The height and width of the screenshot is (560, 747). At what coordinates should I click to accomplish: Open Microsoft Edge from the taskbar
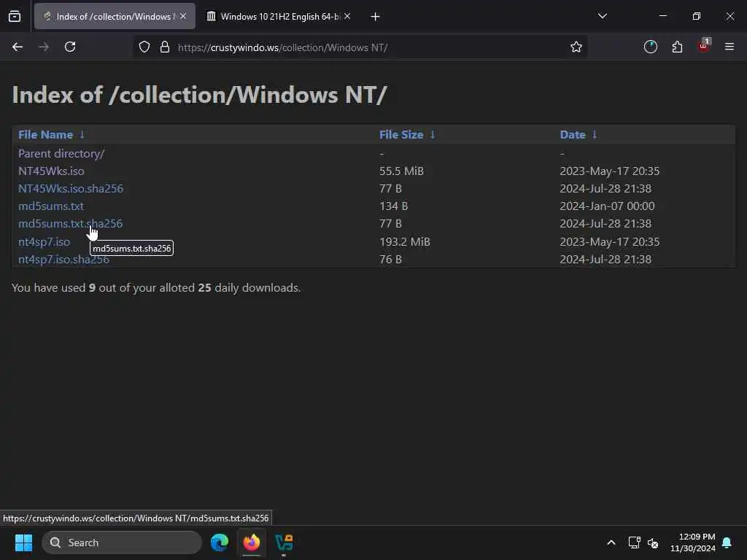click(x=220, y=542)
